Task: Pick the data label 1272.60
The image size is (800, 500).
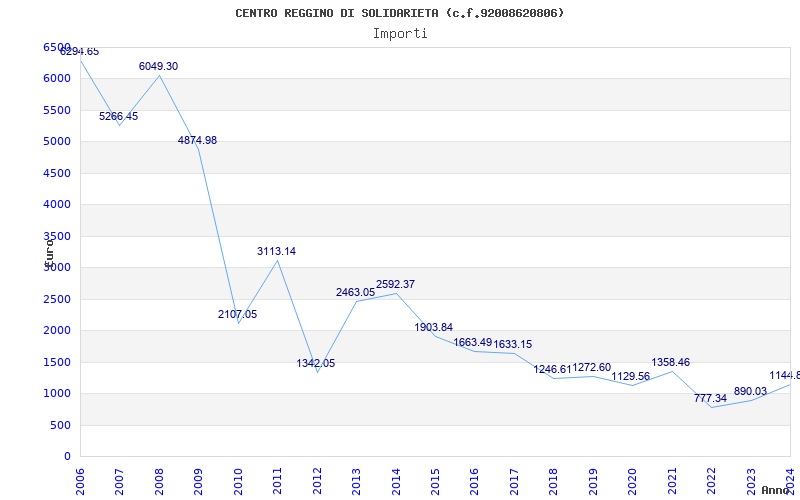Action: point(591,367)
